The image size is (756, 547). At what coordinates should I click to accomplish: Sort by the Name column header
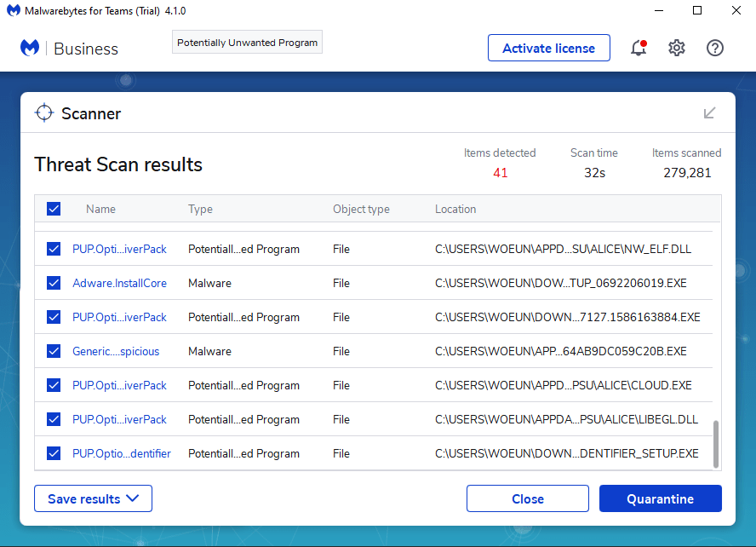point(100,209)
